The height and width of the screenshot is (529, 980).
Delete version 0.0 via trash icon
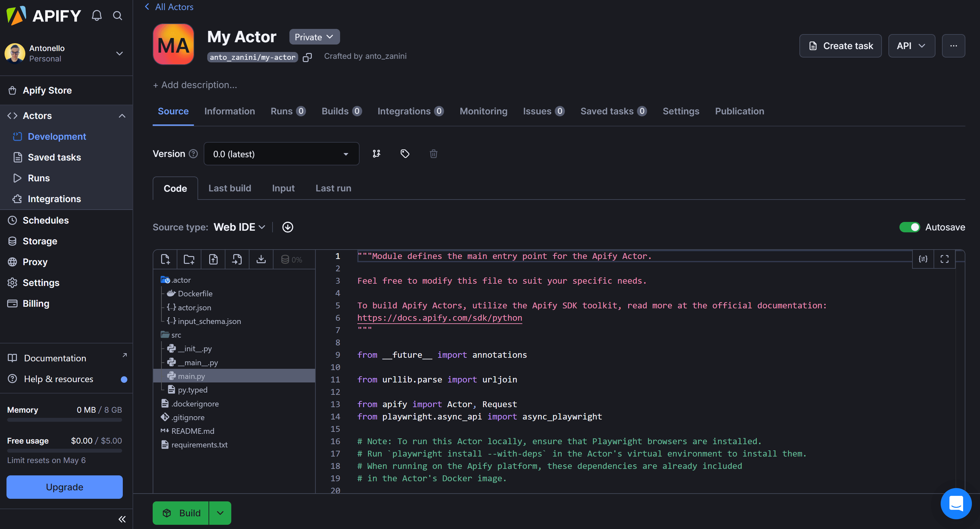pos(433,154)
